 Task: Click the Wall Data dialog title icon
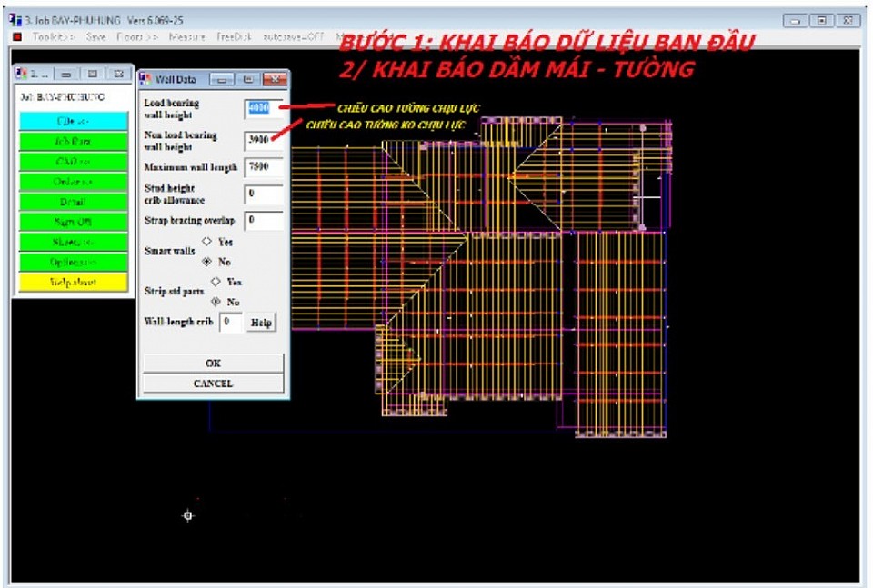[145, 79]
